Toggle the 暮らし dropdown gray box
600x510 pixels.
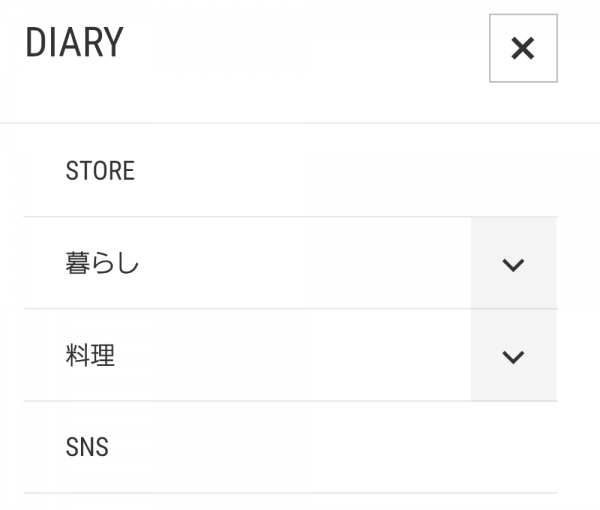(x=514, y=264)
